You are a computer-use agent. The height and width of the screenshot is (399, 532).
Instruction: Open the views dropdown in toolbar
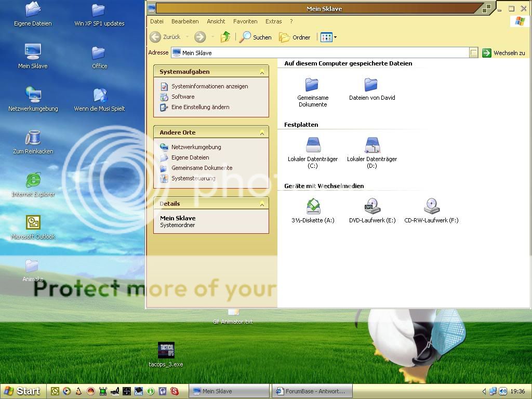pos(335,37)
